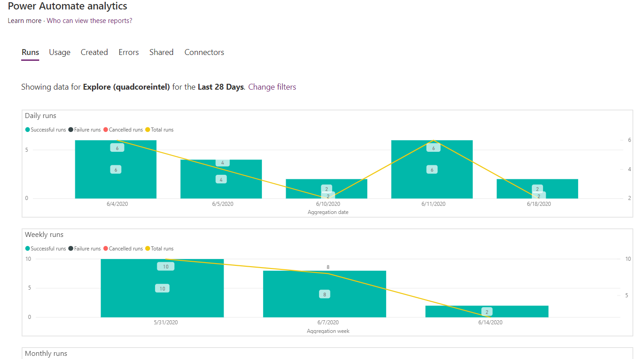Expand the Monthly runs section
Screen dimensions: 644x359
pyautogui.click(x=46, y=353)
